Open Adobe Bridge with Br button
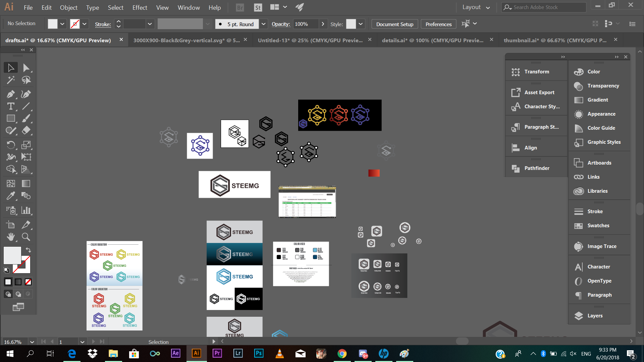This screenshot has width=644, height=362. point(240,7)
